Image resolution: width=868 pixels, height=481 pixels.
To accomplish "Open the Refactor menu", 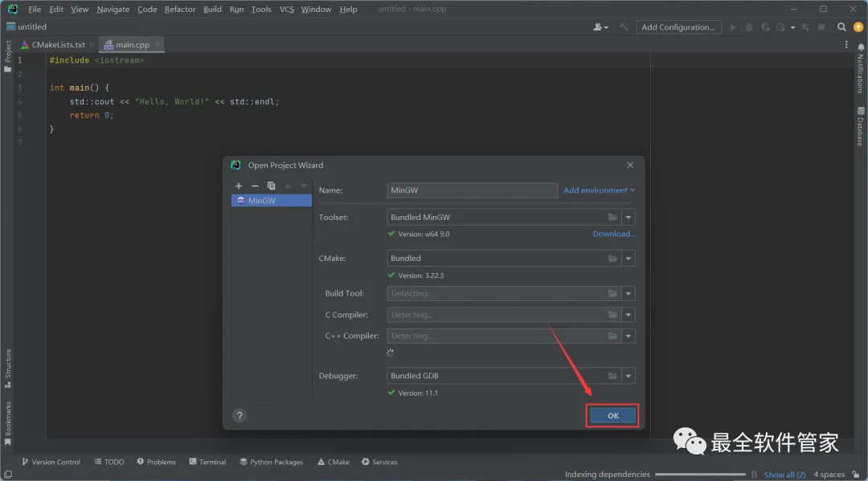I will [179, 9].
